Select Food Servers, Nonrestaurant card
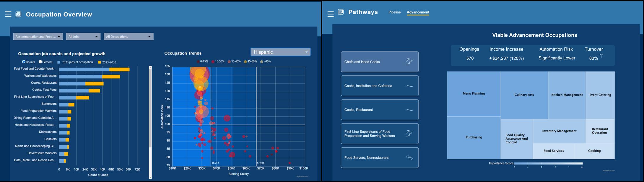This screenshot has width=644, height=182. pyautogui.click(x=380, y=157)
